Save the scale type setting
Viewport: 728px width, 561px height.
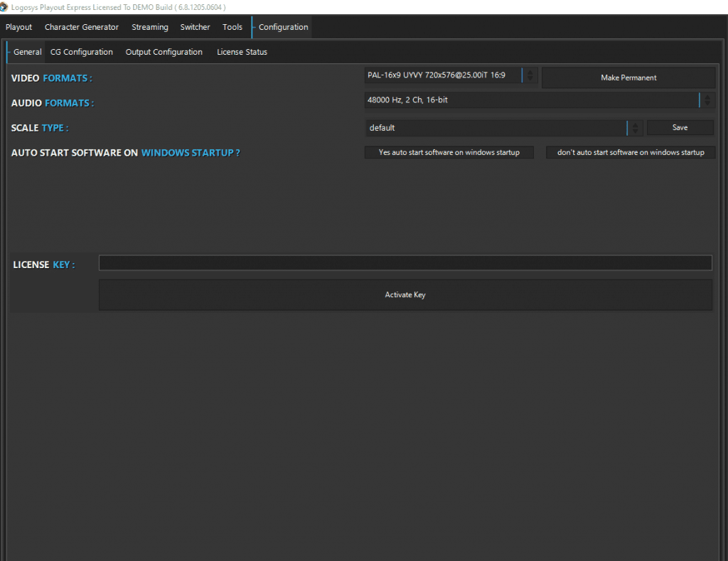(x=680, y=128)
